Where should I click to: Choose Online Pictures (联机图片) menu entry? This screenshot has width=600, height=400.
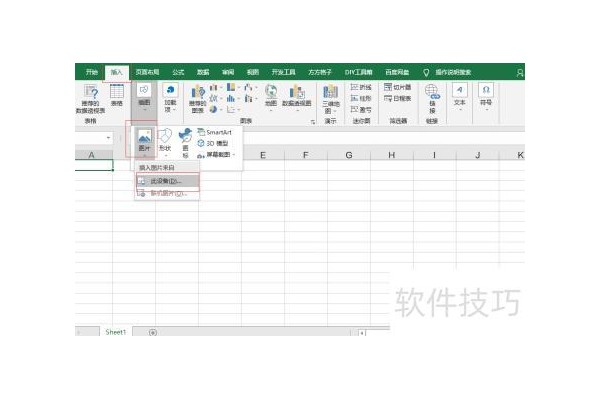[x=168, y=193]
